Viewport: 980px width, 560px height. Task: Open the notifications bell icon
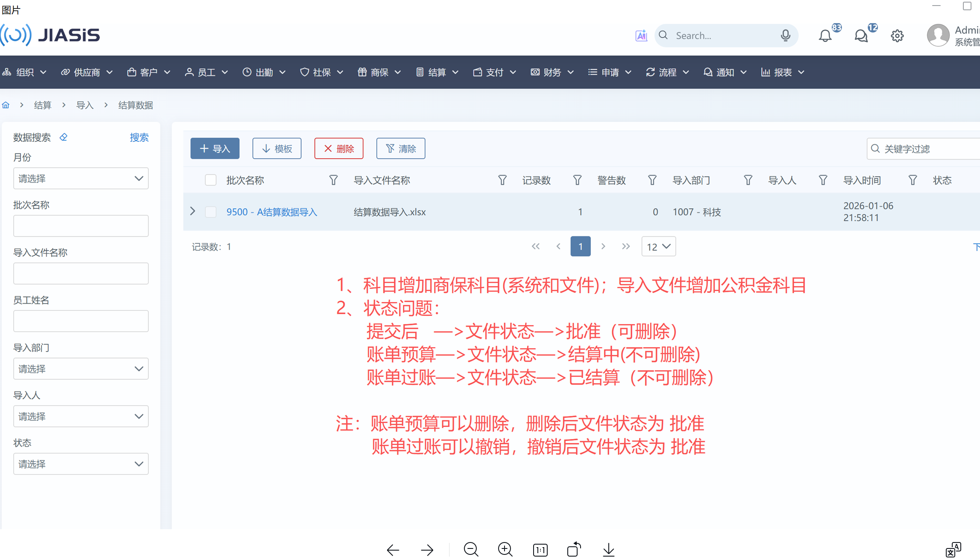click(x=825, y=36)
